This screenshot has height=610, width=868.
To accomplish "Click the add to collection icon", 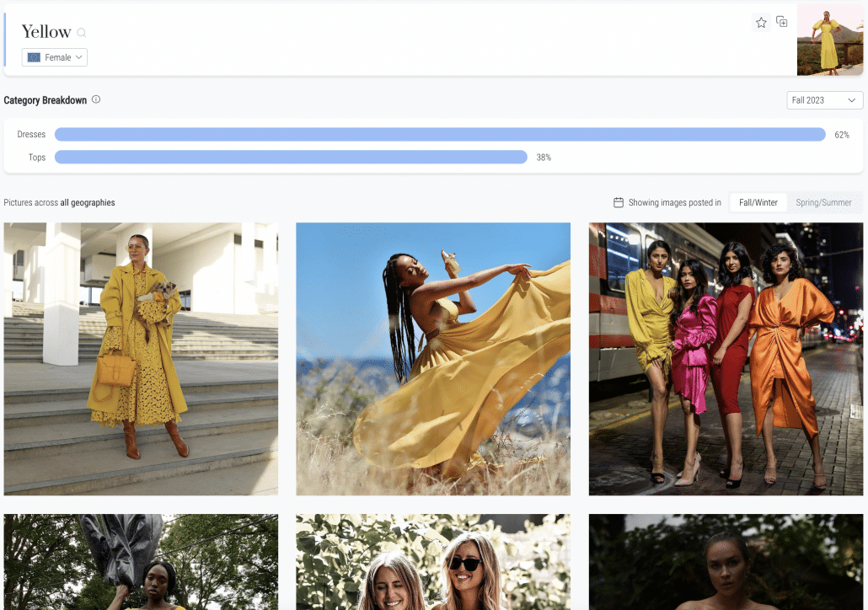I will pos(782,22).
